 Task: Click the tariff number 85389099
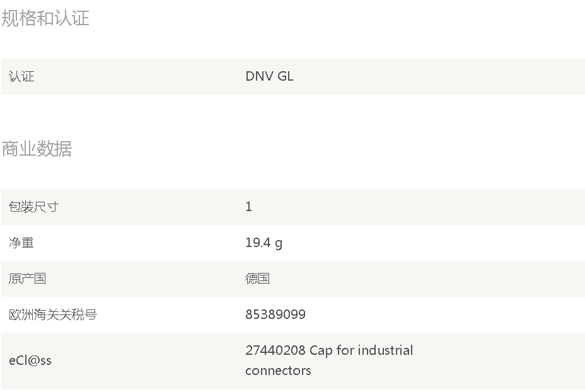[275, 314]
